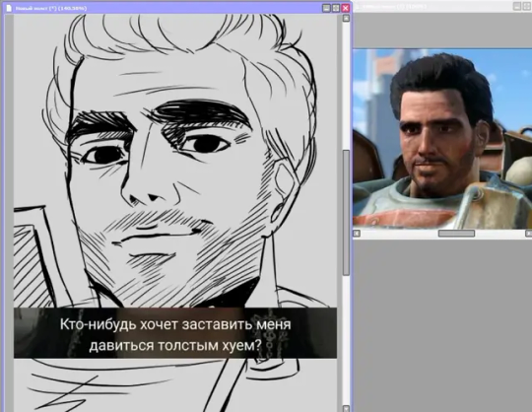Close the line-art drawing canvas window
Screen dimensions: 532x412
pos(346,8)
